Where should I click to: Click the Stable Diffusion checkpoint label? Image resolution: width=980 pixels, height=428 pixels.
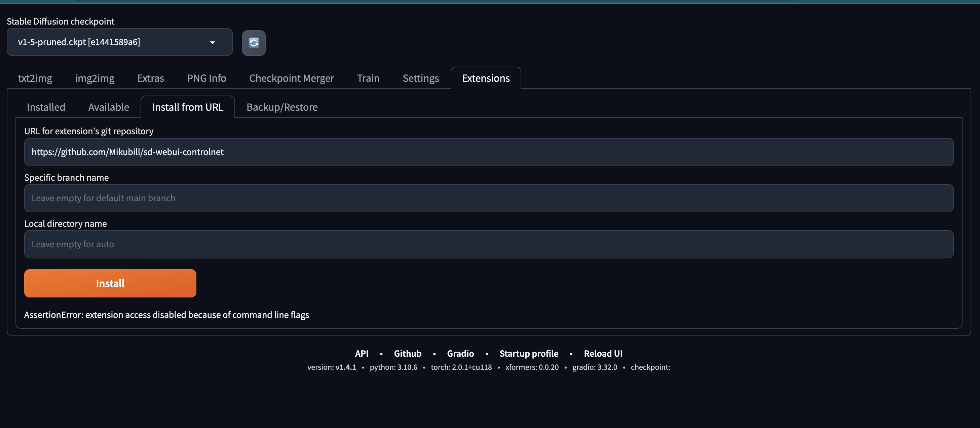61,21
